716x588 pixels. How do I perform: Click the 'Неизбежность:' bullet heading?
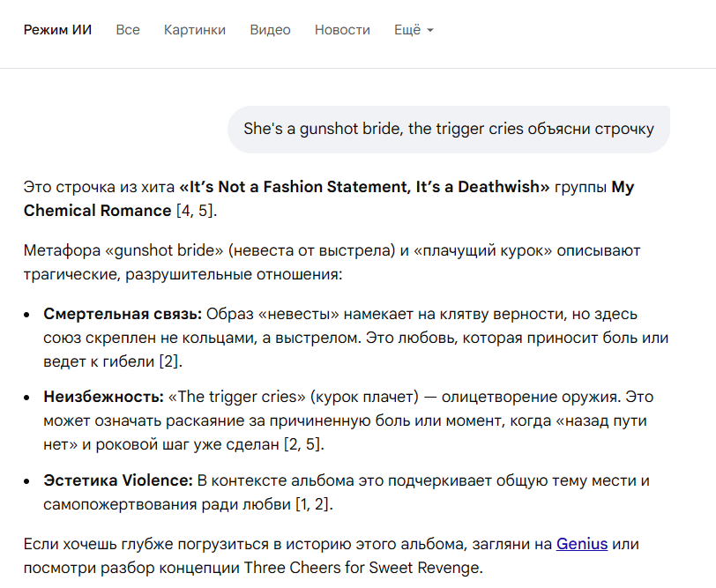pyautogui.click(x=103, y=397)
